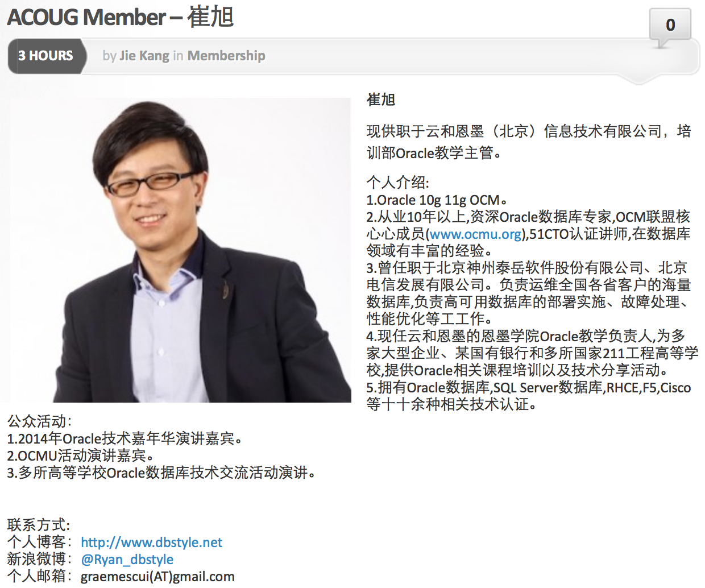
Task: Open the www.ocmu.org link
Action: point(475,234)
